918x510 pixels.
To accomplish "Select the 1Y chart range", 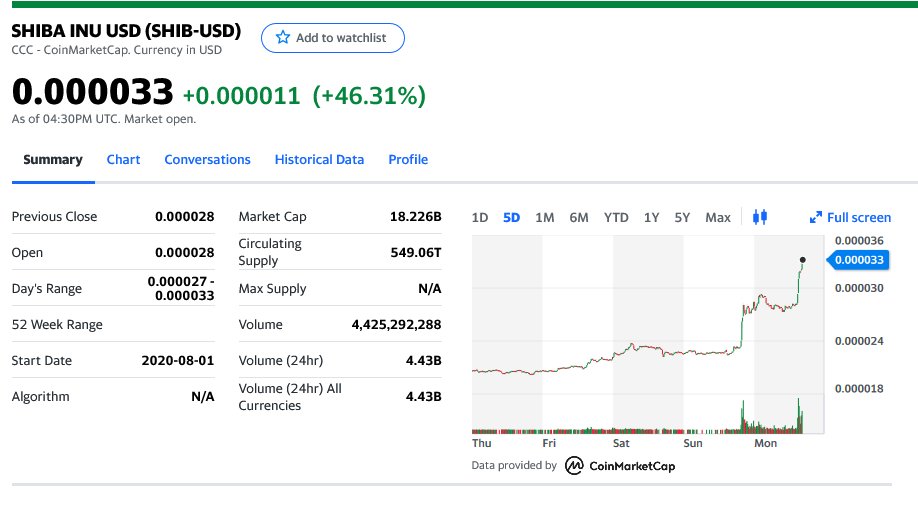I will 651,217.
